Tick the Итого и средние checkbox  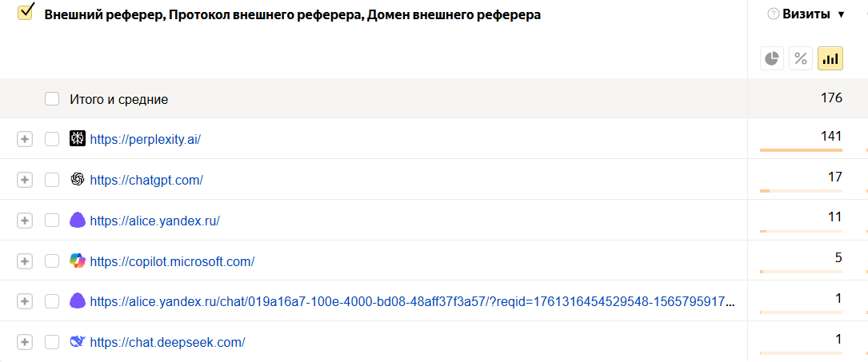point(52,99)
